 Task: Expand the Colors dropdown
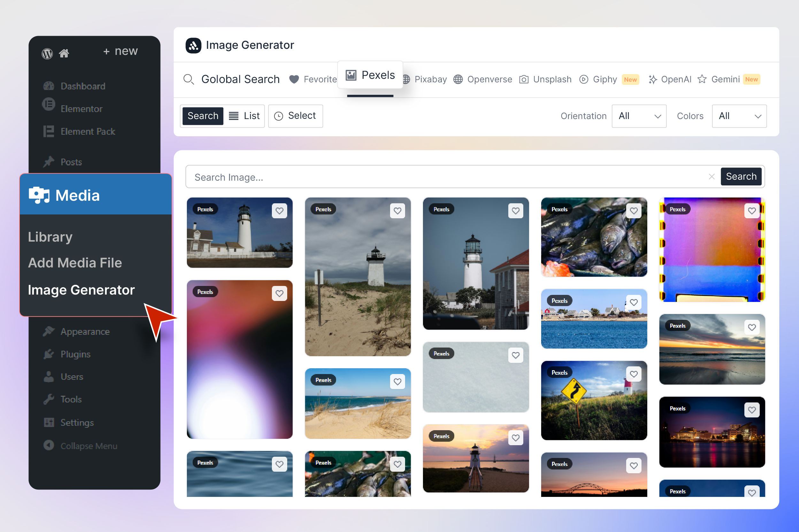pos(739,116)
